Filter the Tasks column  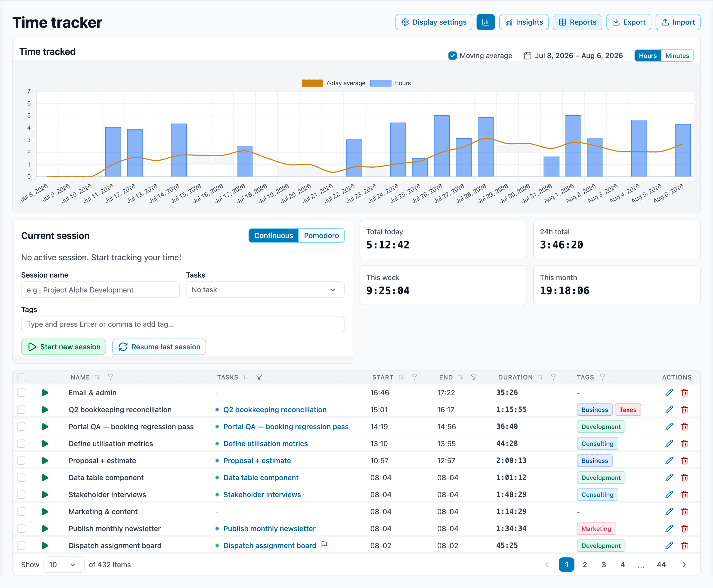(x=259, y=377)
